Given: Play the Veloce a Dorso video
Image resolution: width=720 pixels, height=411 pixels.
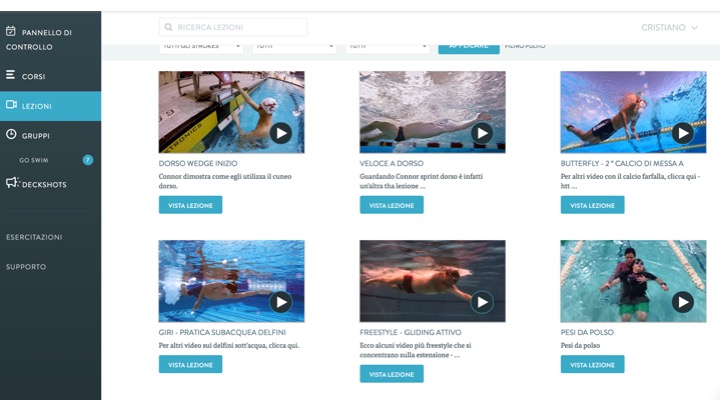Looking at the screenshot, I should [482, 133].
